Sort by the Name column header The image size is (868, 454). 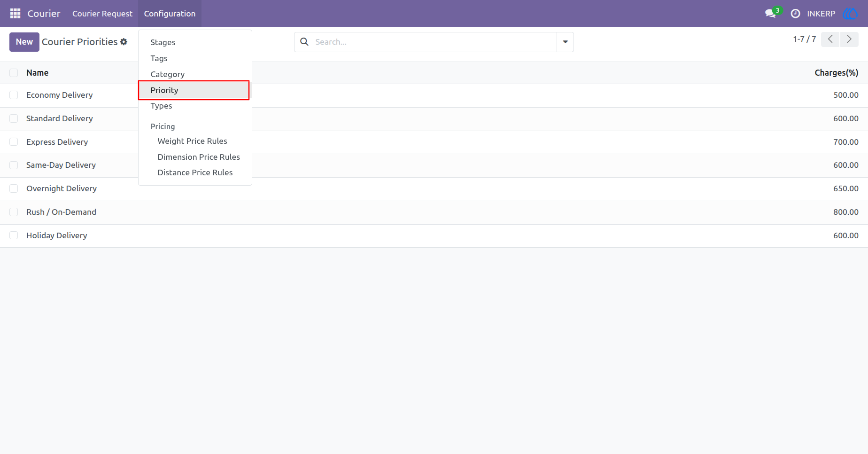tap(38, 73)
